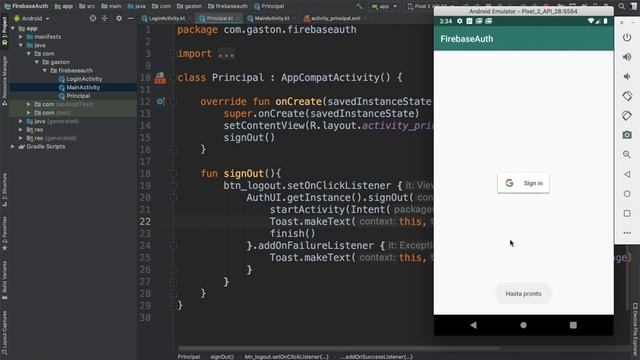Click the FirebaseAuth app bar title
The image size is (640, 360).
467,39
